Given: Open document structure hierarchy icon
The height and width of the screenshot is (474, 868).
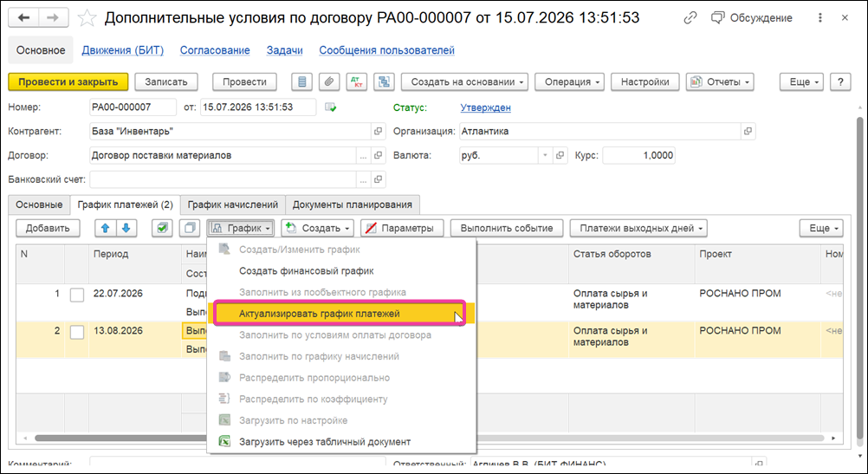Looking at the screenshot, I should point(384,82).
